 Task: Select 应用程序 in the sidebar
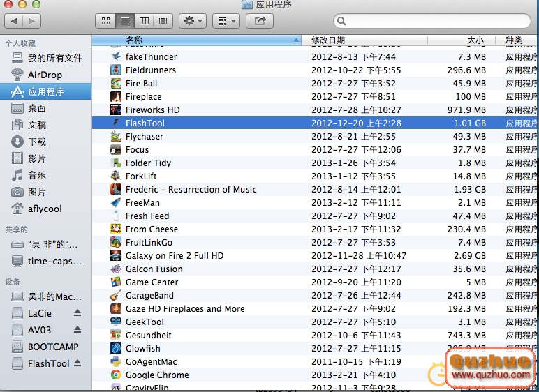(x=46, y=91)
